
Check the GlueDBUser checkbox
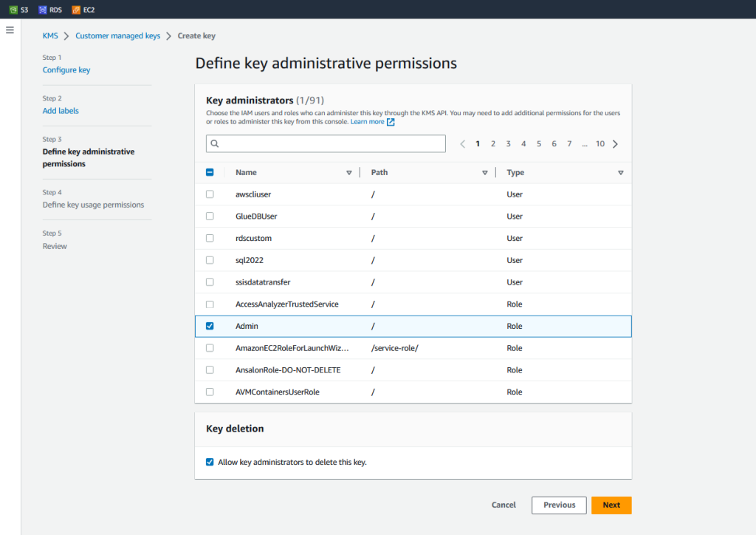210,216
